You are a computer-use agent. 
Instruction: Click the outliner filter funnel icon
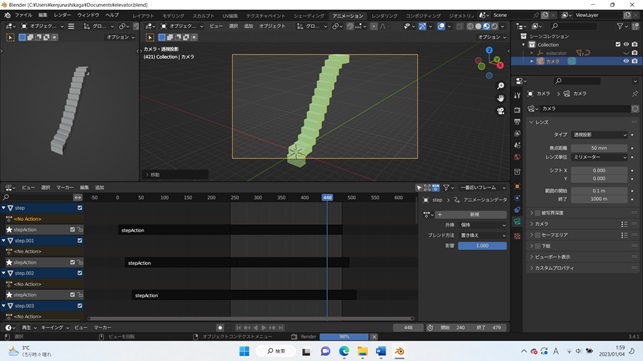(620, 26)
